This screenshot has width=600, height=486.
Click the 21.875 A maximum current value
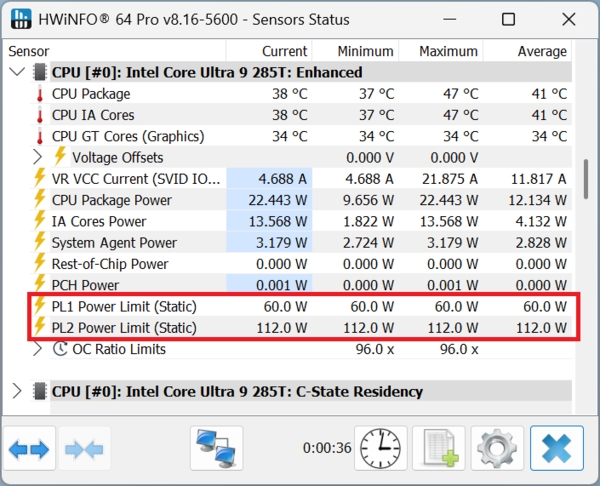point(450,179)
